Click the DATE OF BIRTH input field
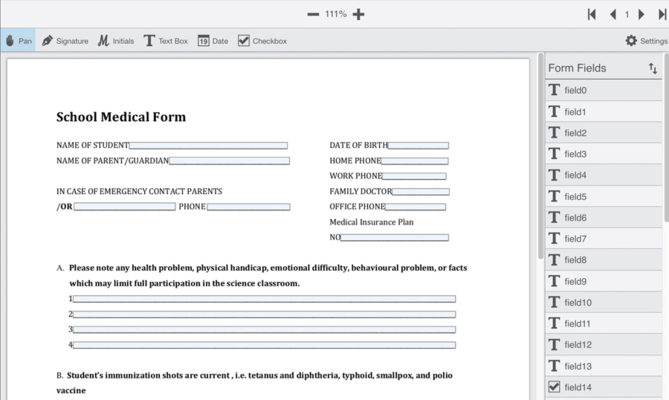 [418, 145]
